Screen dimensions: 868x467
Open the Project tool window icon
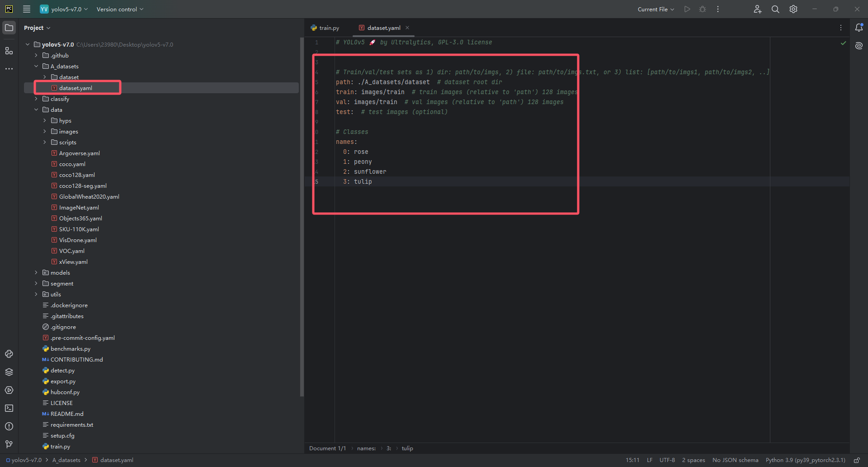(9, 28)
